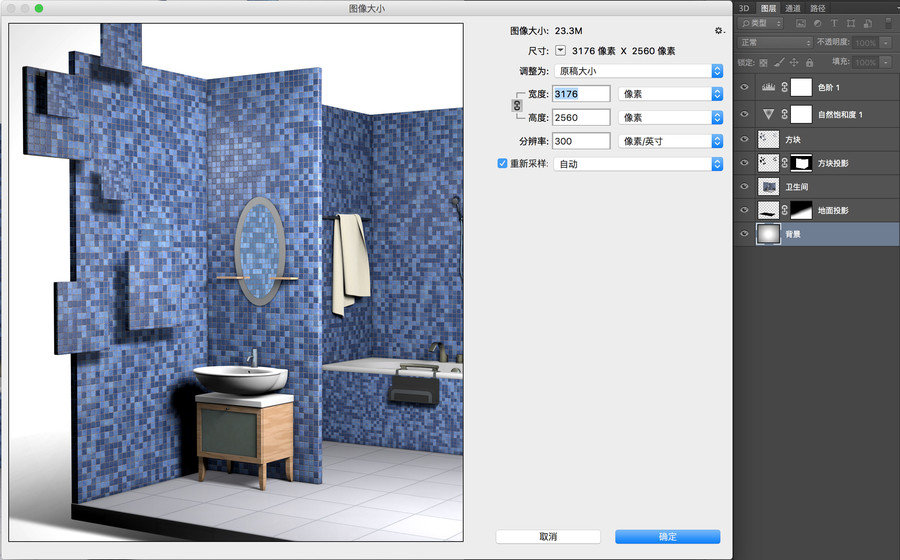Click lock position move icon
Image resolution: width=900 pixels, height=560 pixels.
pyautogui.click(x=794, y=63)
